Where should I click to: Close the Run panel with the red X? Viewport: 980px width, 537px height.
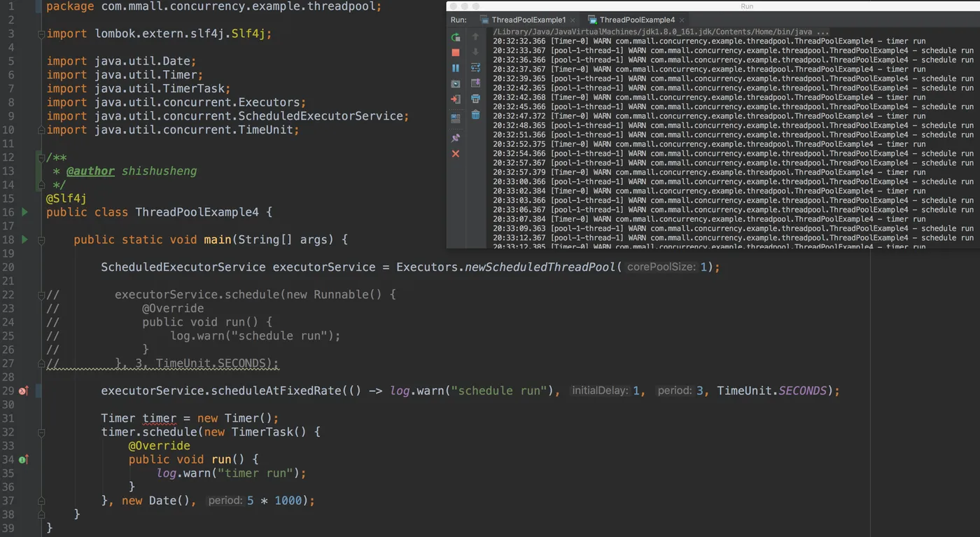click(x=456, y=153)
